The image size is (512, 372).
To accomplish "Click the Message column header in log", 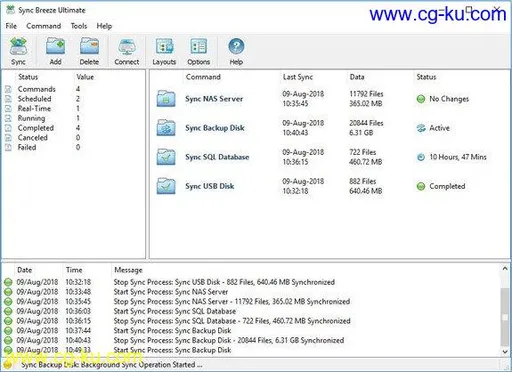I will pyautogui.click(x=128, y=270).
